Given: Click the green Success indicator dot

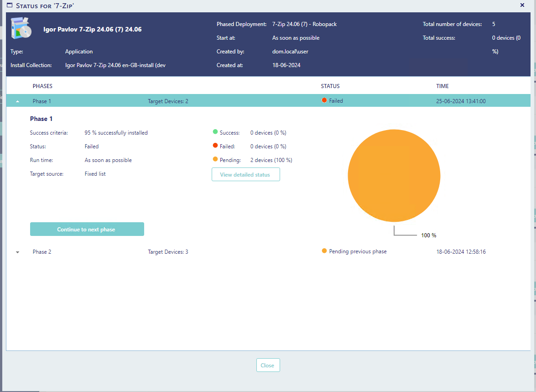Looking at the screenshot, I should [215, 132].
